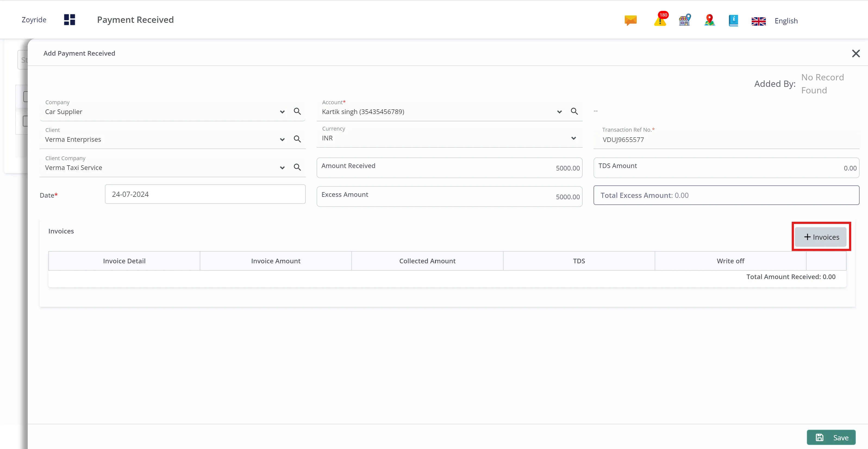
Task: Click the Zoyride brand link
Action: (x=34, y=20)
